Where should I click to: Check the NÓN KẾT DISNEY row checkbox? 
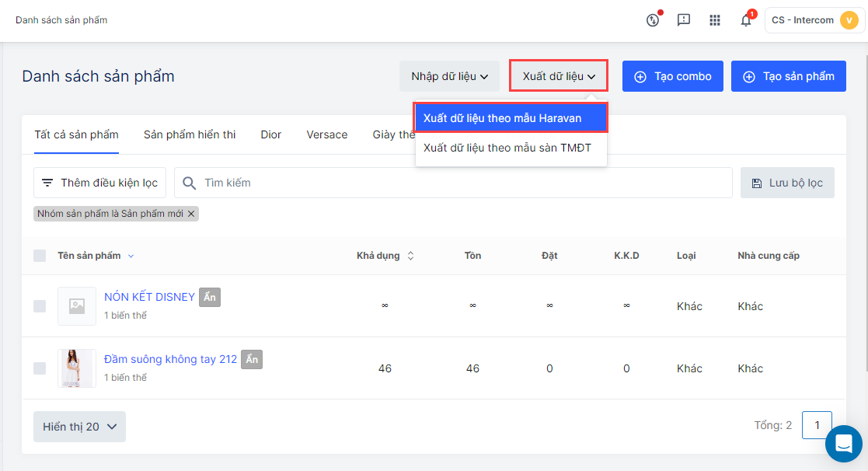pyautogui.click(x=40, y=306)
